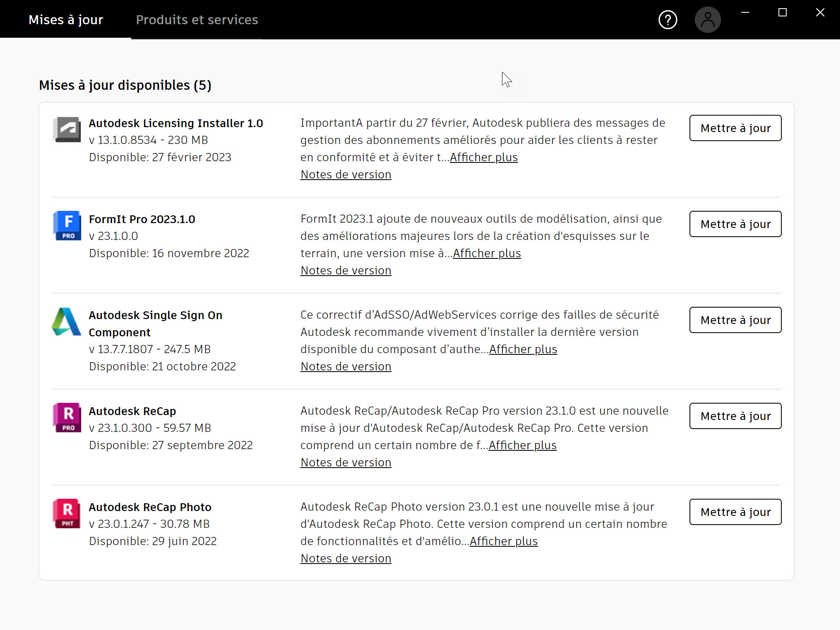Update Autodesk Single Sign On Component
This screenshot has width=840, height=630.
(735, 320)
